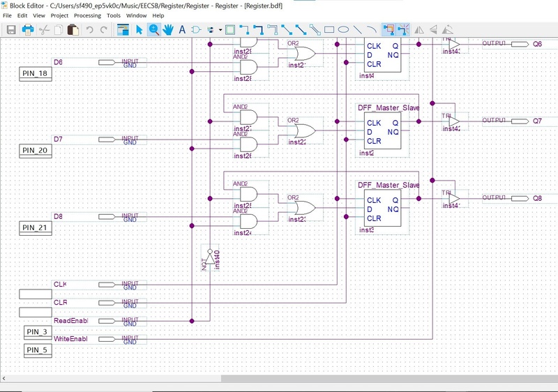Activate the Zoom magnifier tool

[153, 30]
